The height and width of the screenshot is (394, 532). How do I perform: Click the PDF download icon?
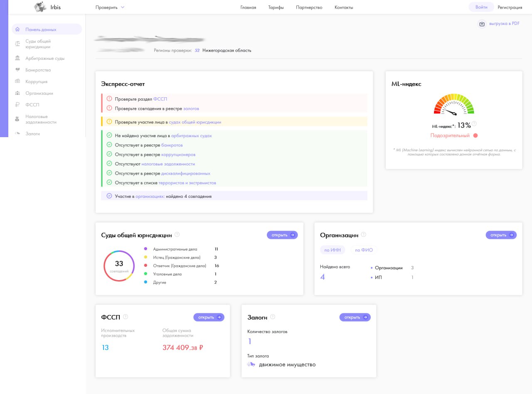(x=482, y=24)
